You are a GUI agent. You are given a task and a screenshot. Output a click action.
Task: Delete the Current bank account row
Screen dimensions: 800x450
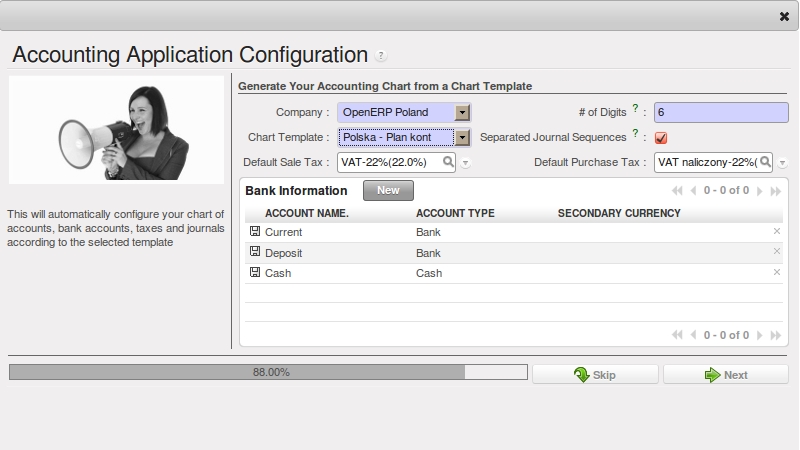tap(776, 231)
